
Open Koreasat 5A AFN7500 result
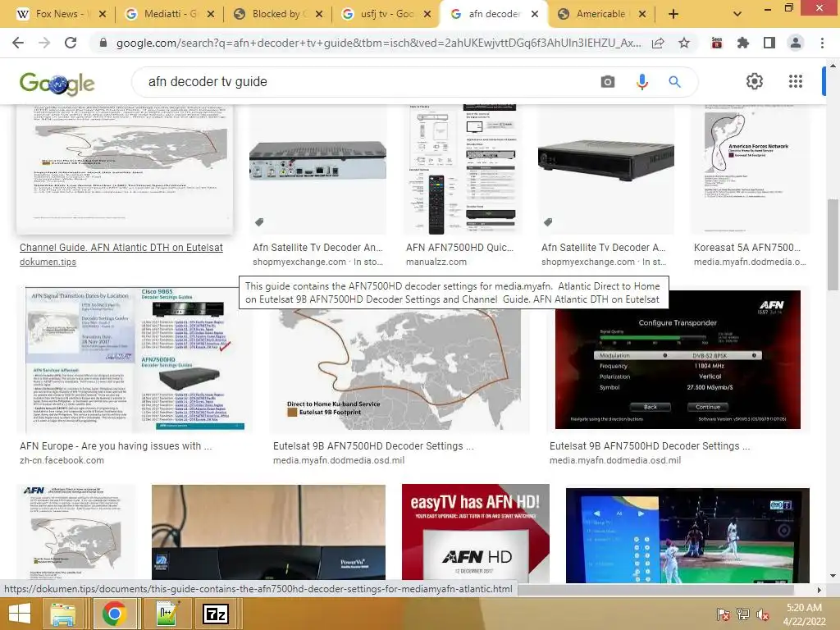[x=747, y=248]
